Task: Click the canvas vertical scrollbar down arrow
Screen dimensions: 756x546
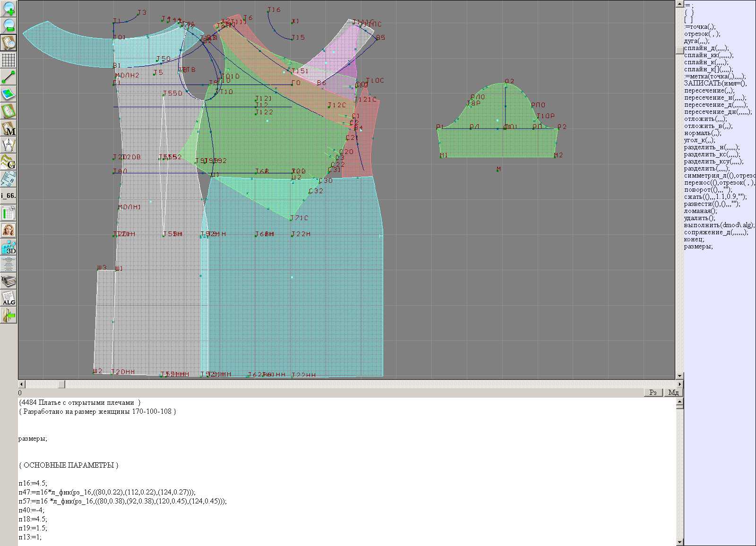Action: coord(679,376)
